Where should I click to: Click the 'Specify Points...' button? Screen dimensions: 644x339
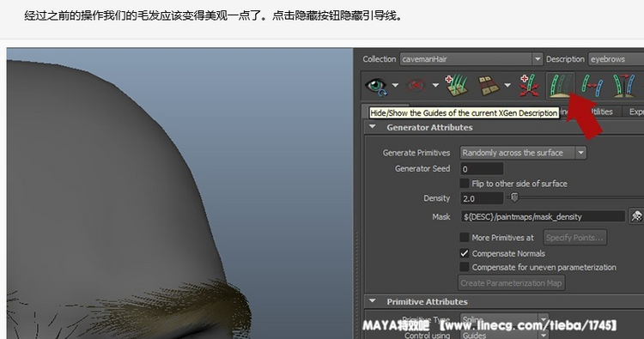click(575, 237)
